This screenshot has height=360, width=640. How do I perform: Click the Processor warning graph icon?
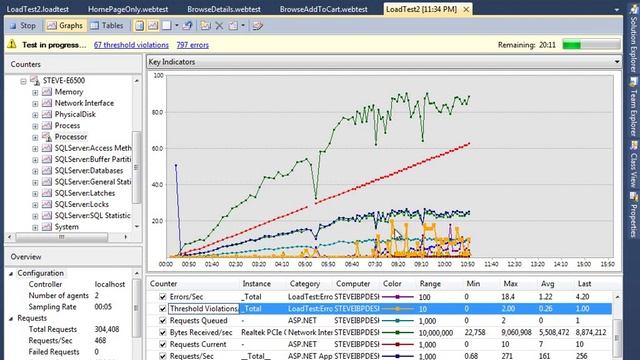click(x=47, y=137)
